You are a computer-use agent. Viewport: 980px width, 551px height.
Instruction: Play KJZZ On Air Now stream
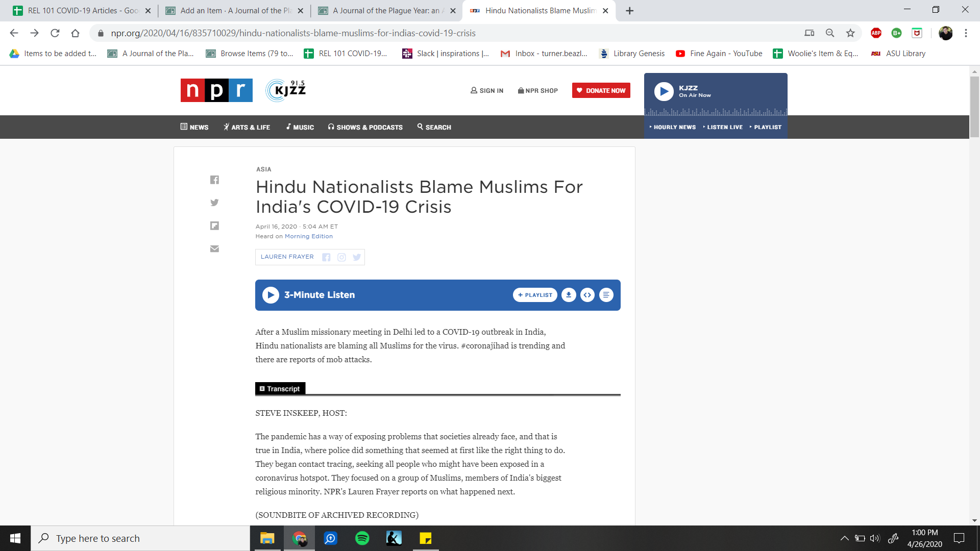(664, 91)
